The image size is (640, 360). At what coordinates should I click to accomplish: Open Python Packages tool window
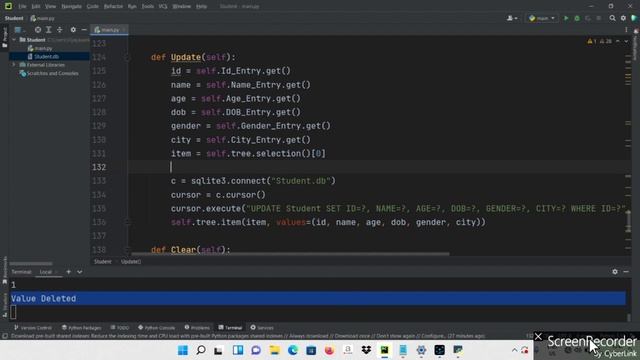tap(81, 328)
